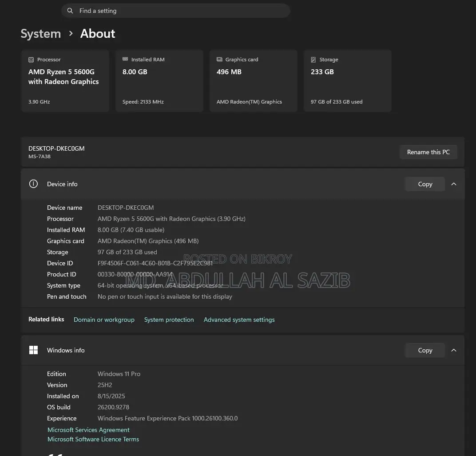The image size is (476, 456).
Task: Select the Edition Windows 11 Pro value
Action: point(119,374)
